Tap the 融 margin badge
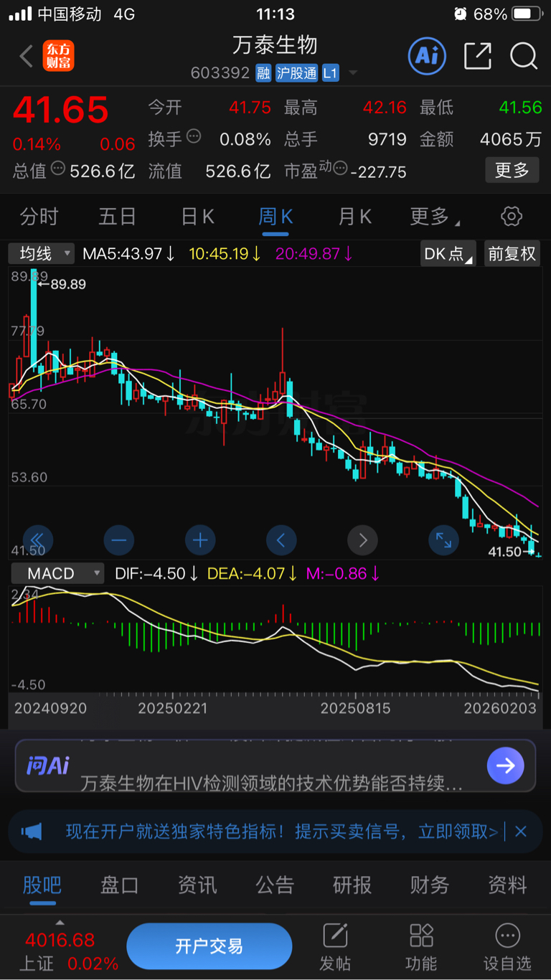551x980 pixels. click(263, 73)
